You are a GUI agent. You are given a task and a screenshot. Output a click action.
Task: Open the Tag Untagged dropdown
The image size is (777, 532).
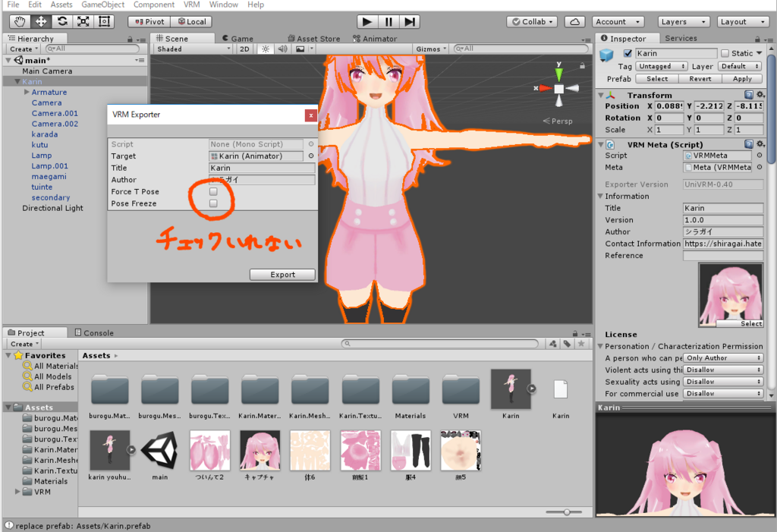661,66
